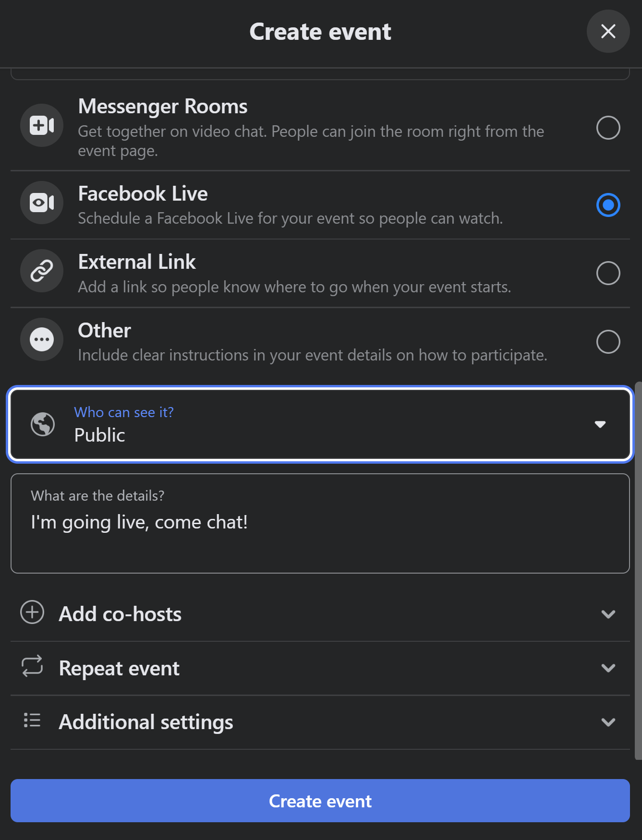Screen dimensions: 642x840
Task: Choose the External Link radio option
Action: click(608, 273)
